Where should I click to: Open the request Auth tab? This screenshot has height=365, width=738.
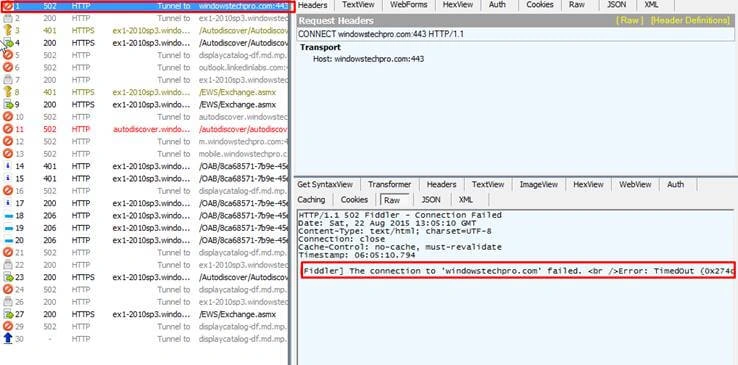click(497, 5)
